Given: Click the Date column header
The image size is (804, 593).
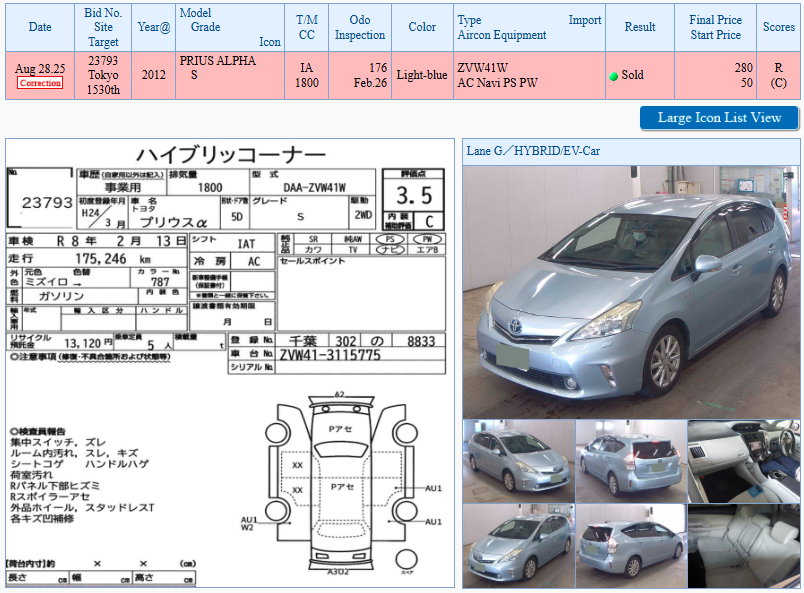Looking at the screenshot, I should pos(40,28).
